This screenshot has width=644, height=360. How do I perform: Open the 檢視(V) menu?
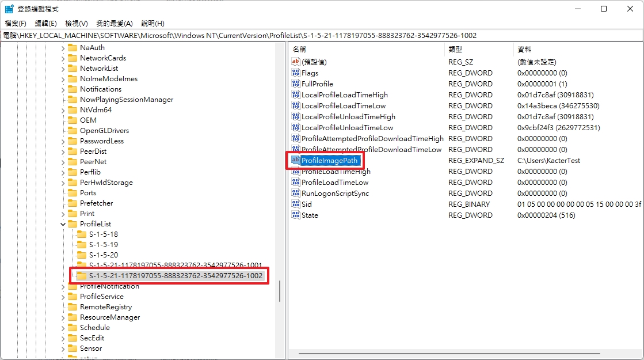pyautogui.click(x=76, y=24)
